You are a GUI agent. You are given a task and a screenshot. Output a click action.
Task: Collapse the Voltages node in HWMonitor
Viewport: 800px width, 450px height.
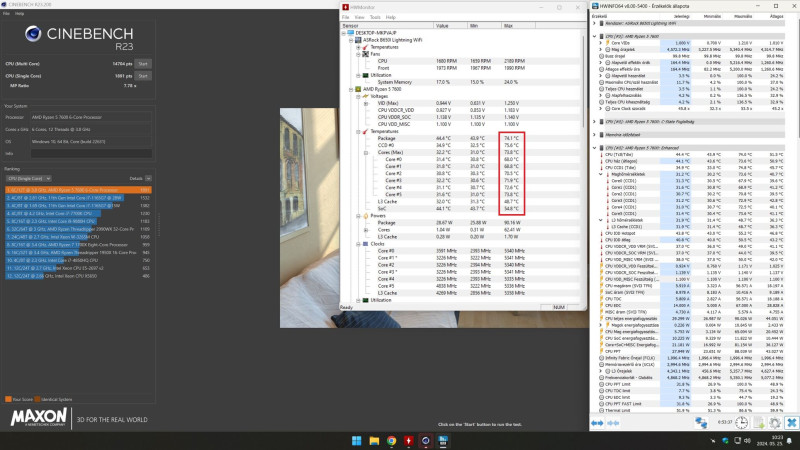[358, 96]
